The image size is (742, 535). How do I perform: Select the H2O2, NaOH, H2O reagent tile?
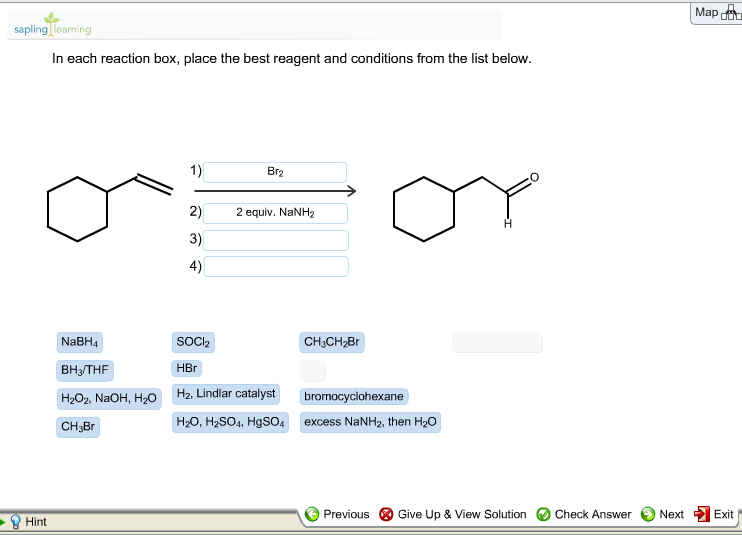tap(109, 399)
